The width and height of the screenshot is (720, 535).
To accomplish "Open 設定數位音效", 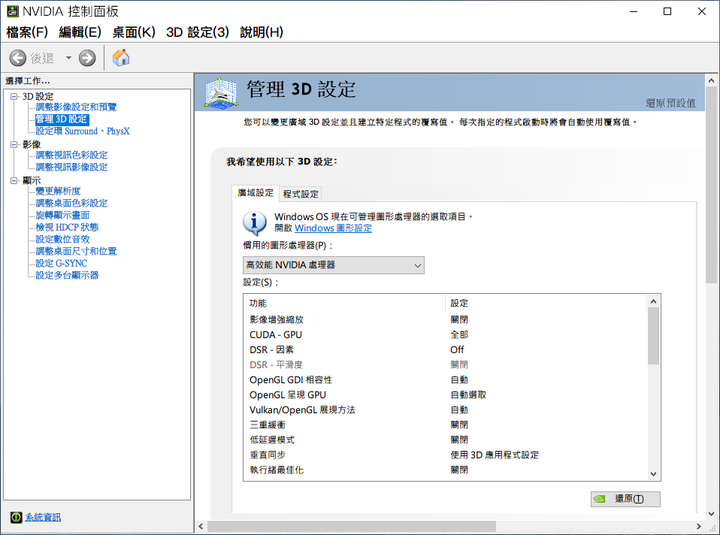I will point(63,239).
